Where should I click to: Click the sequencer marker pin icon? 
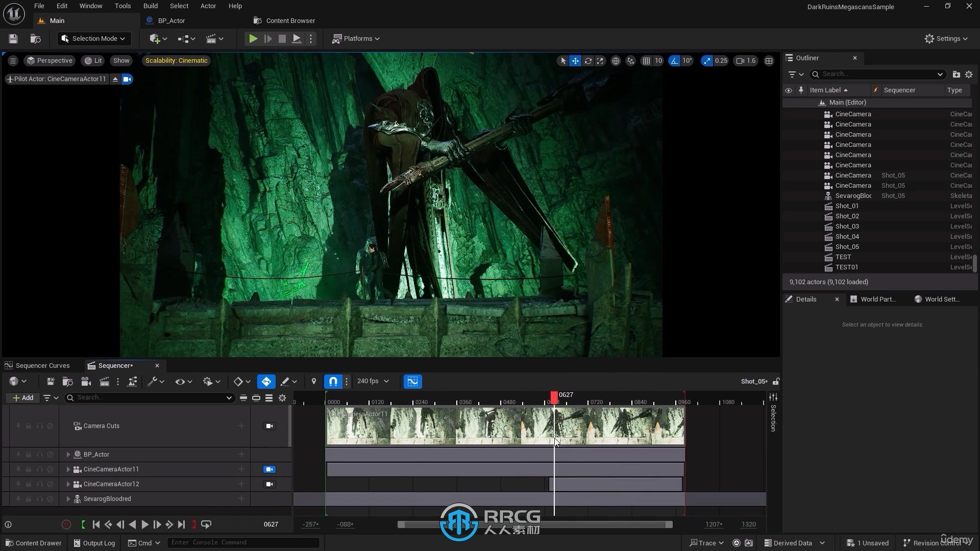pos(314,382)
